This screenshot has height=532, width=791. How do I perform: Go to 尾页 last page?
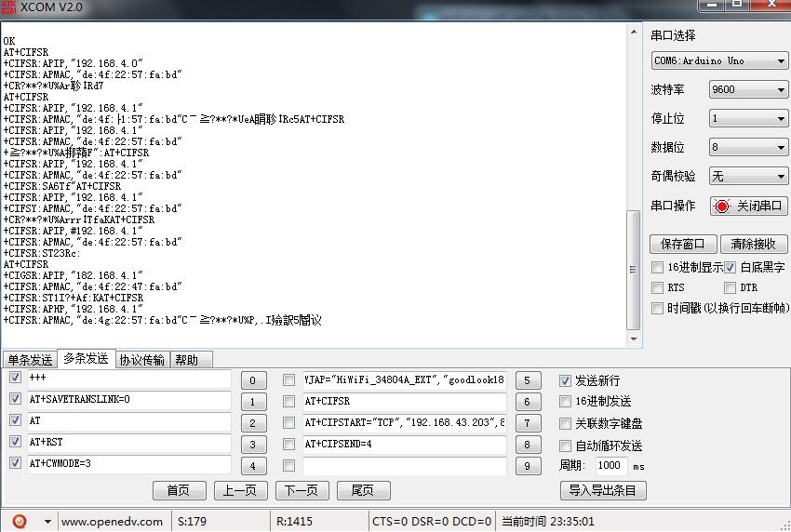[x=363, y=490]
